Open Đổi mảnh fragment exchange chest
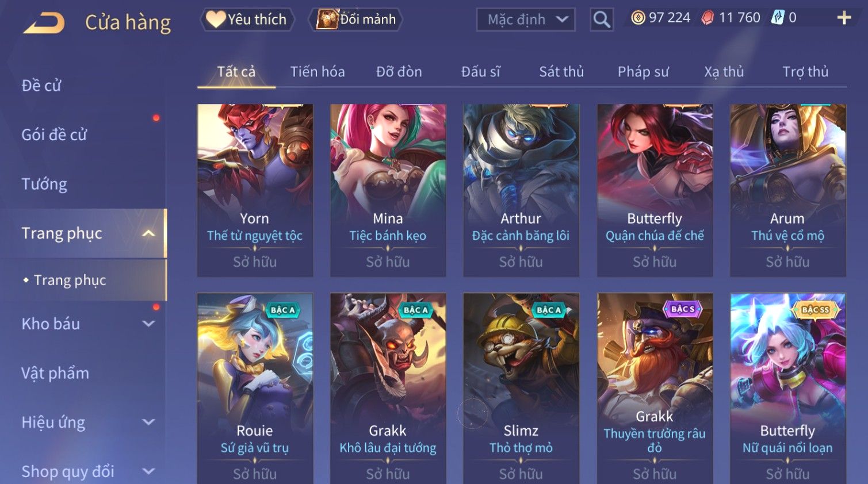Image resolution: width=868 pixels, height=484 pixels. [x=356, y=20]
